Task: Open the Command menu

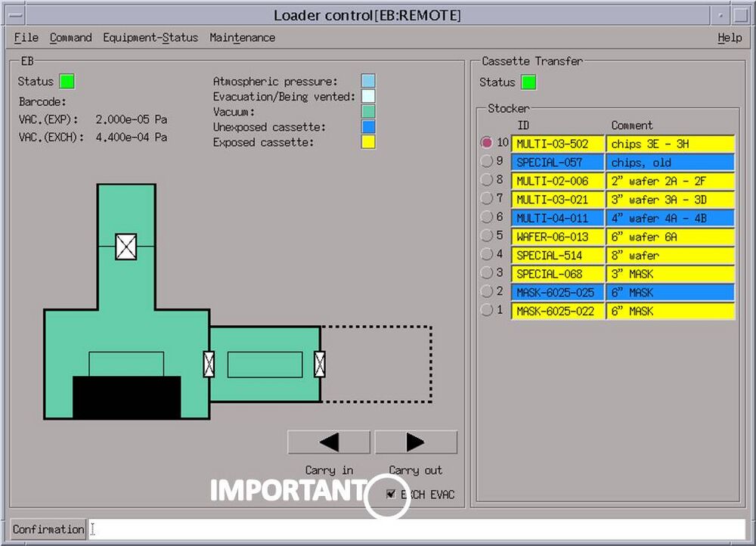Action: (70, 37)
